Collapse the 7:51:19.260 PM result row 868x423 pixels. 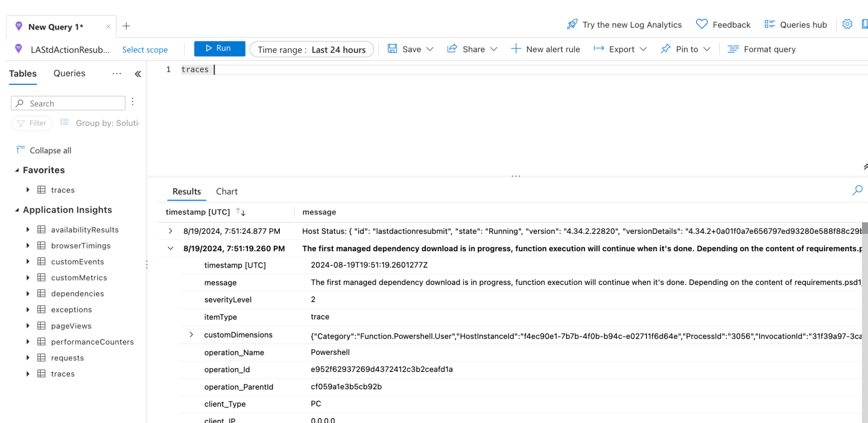pos(171,248)
